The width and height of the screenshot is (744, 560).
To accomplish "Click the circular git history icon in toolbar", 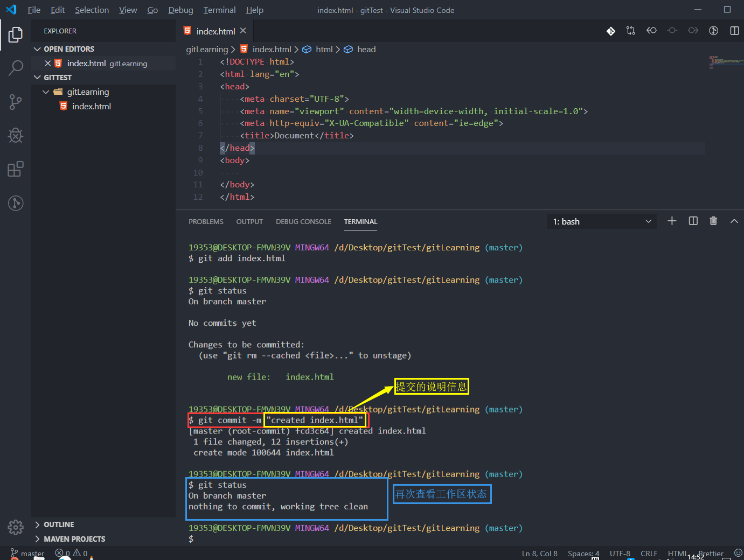I will [x=714, y=31].
